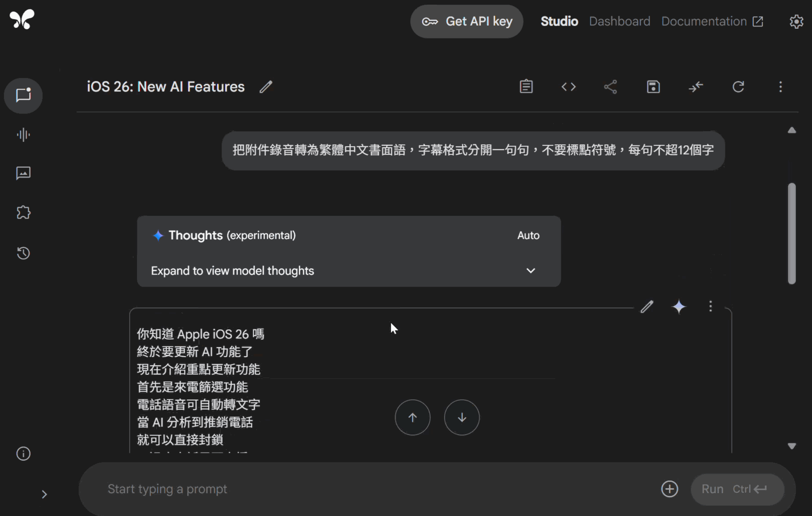Click the Get code icon
This screenshot has width=812, height=516.
point(568,87)
